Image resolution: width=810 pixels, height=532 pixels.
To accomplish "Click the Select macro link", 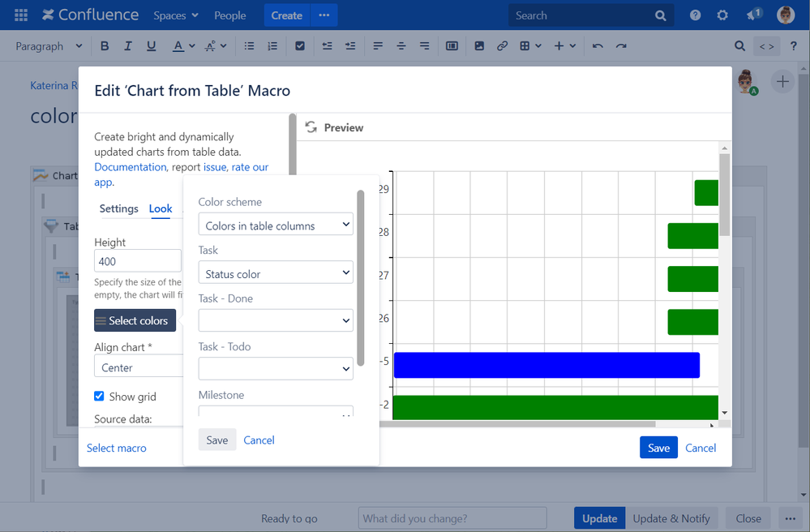I will 116,448.
